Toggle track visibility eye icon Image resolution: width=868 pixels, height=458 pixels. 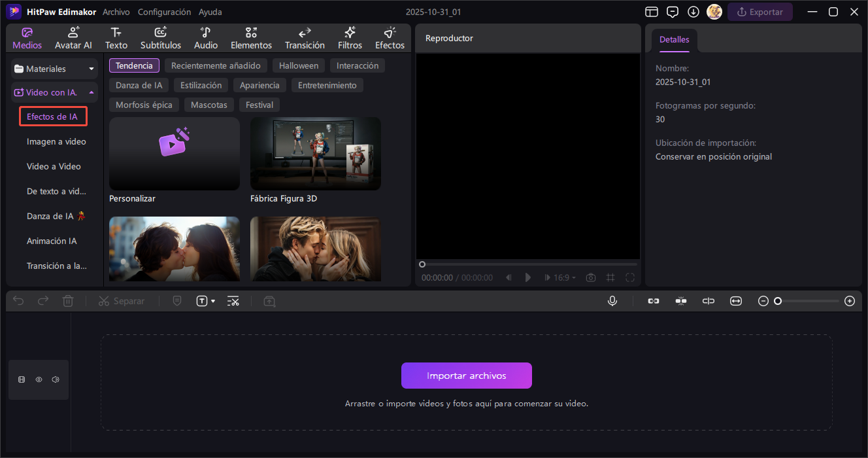pyautogui.click(x=39, y=379)
